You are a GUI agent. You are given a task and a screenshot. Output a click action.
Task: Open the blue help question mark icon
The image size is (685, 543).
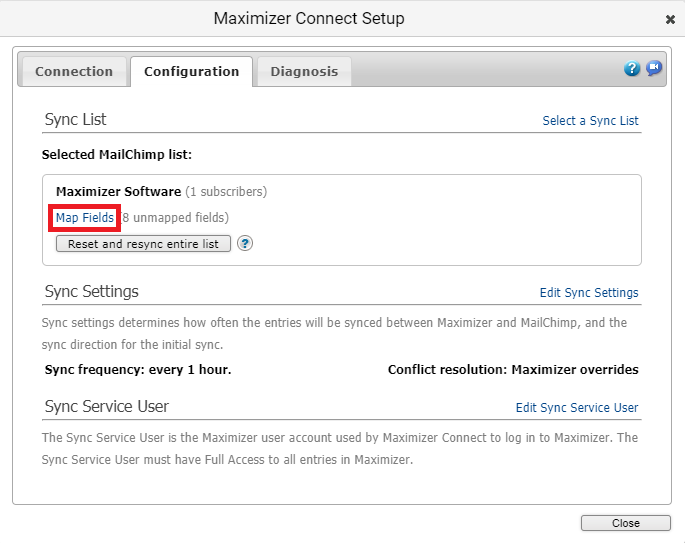click(x=632, y=68)
